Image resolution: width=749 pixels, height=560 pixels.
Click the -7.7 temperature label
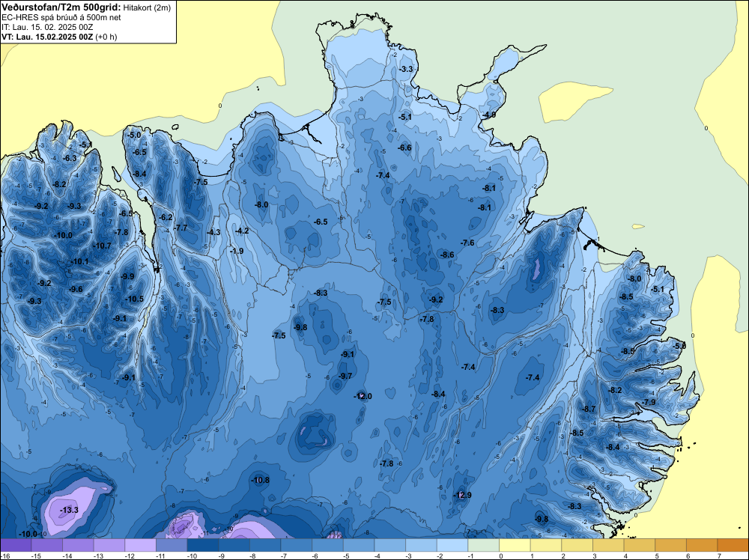click(x=181, y=228)
